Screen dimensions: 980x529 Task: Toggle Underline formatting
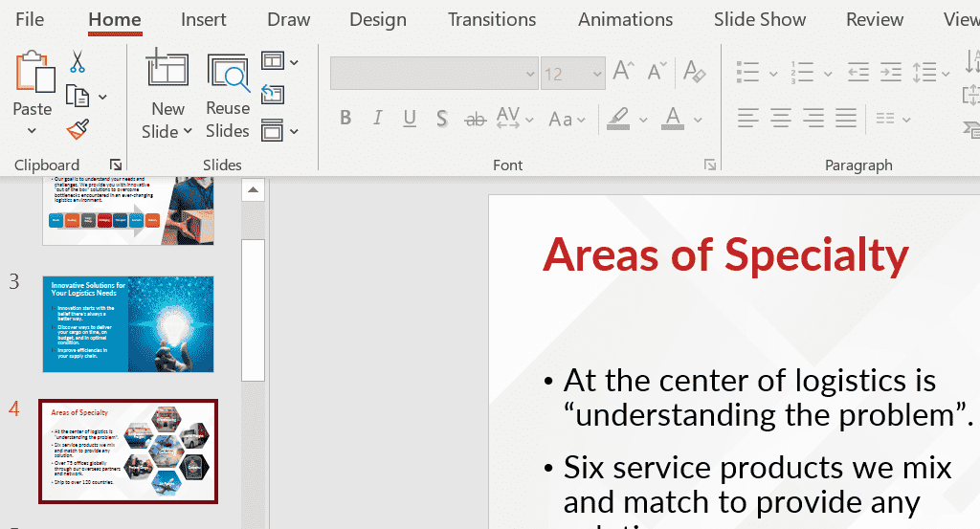pyautogui.click(x=410, y=120)
